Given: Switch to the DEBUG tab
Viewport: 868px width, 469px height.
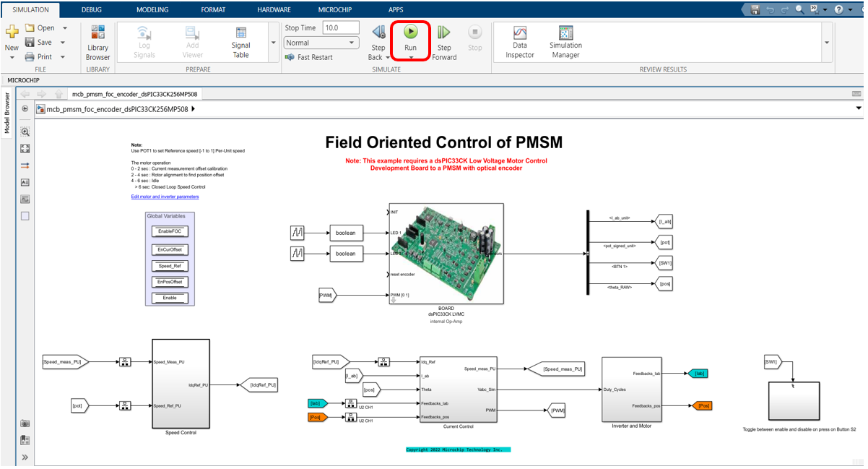Looking at the screenshot, I should 92,9.
